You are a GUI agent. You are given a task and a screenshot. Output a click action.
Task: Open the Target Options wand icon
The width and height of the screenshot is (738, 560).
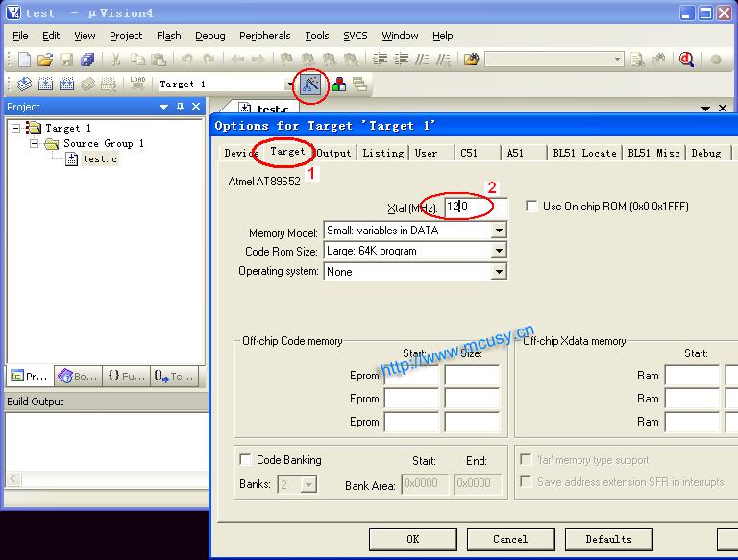tap(310, 85)
